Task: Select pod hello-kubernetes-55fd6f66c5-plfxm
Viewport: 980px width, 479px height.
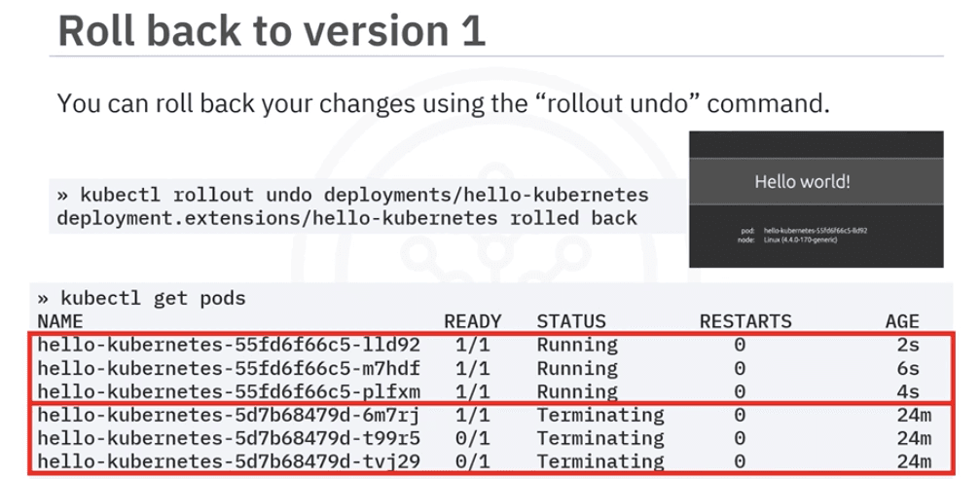Action: [x=229, y=392]
